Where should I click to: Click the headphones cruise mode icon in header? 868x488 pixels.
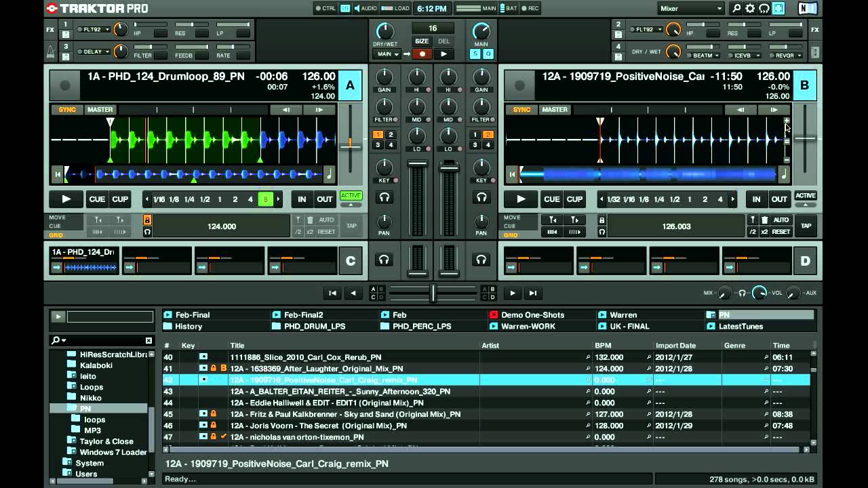coord(764,9)
